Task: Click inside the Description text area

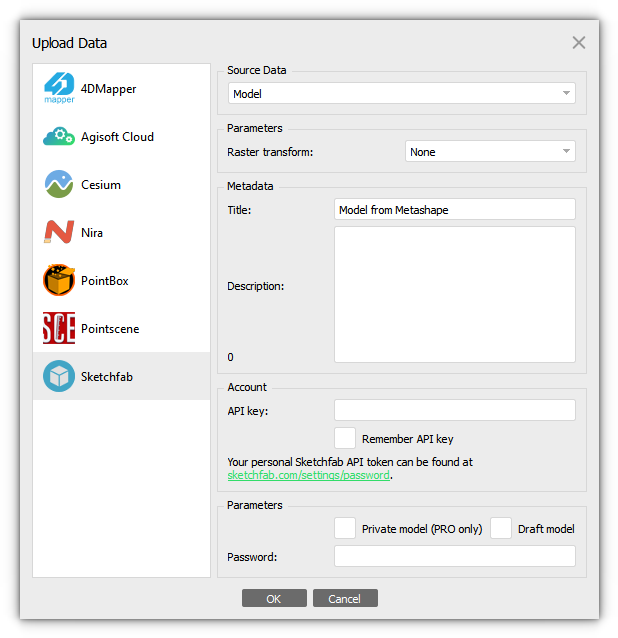Action: point(454,294)
